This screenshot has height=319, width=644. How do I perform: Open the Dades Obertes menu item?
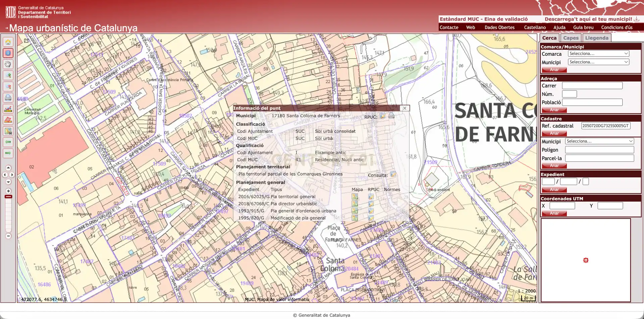point(499,28)
